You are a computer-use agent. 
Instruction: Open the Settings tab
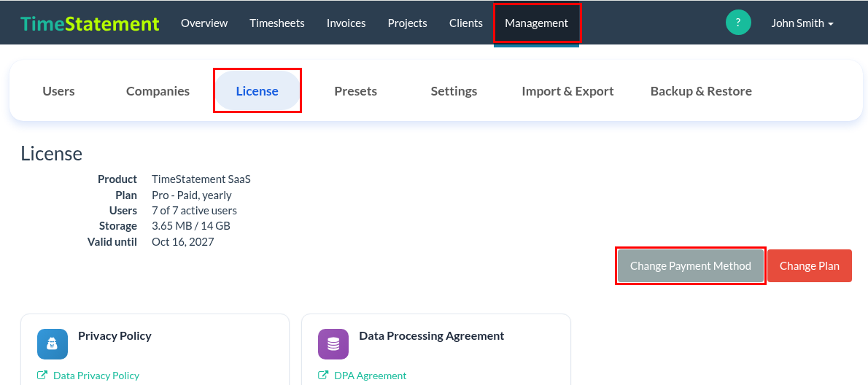click(454, 91)
